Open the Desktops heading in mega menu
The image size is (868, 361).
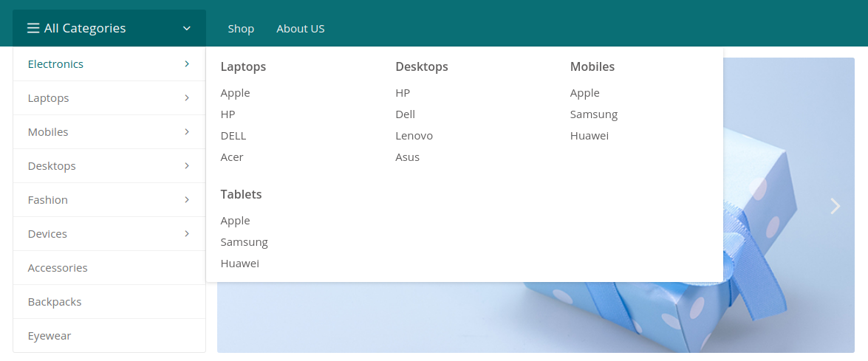coord(422,67)
